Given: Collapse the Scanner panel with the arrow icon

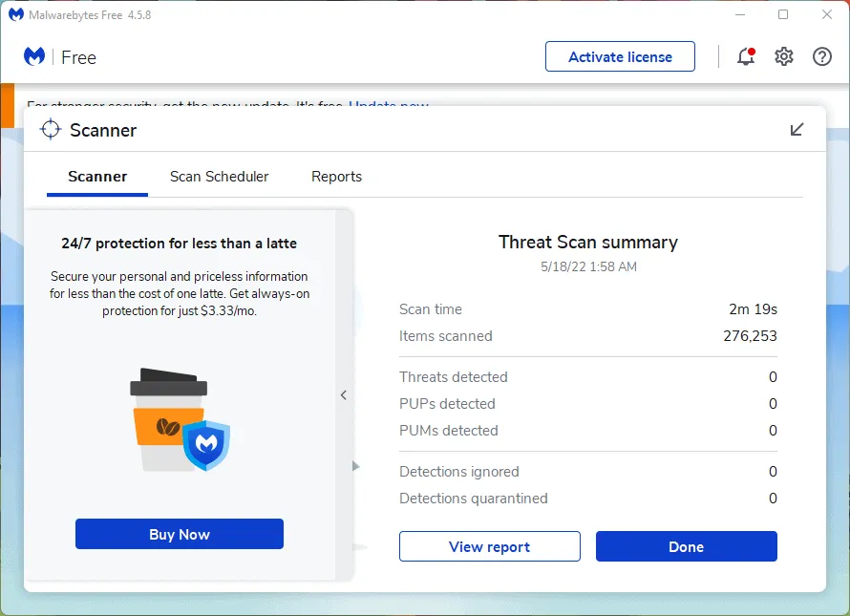Looking at the screenshot, I should (x=797, y=130).
